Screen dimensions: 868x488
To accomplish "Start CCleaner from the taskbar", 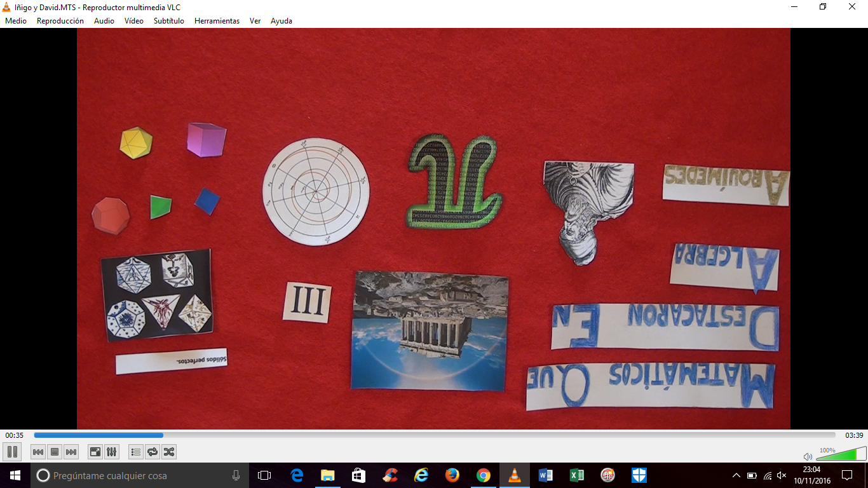I will (607, 475).
